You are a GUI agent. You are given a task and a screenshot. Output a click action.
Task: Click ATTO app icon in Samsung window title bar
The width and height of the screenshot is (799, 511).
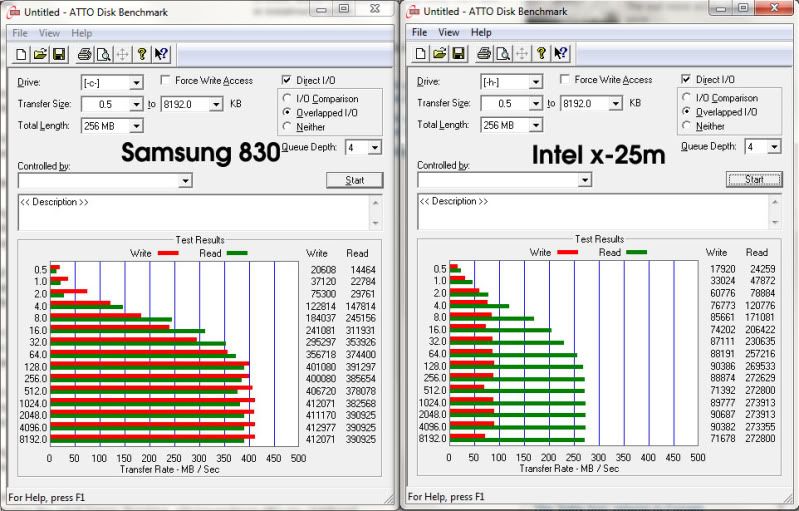coord(14,12)
